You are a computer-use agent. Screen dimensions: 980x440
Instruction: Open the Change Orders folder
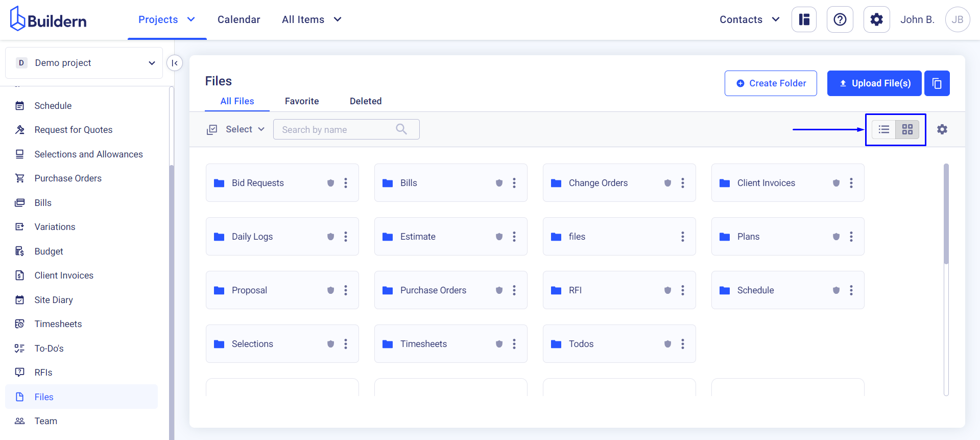(619, 183)
